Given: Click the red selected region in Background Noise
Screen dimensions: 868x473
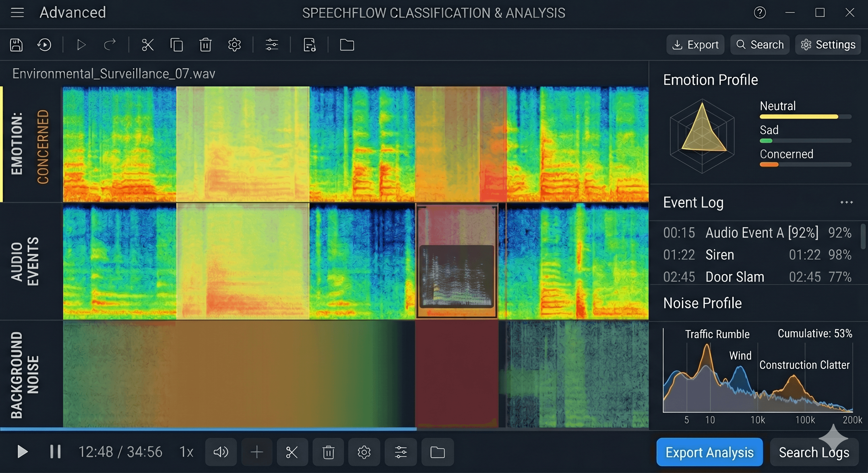Looking at the screenshot, I should [457, 374].
